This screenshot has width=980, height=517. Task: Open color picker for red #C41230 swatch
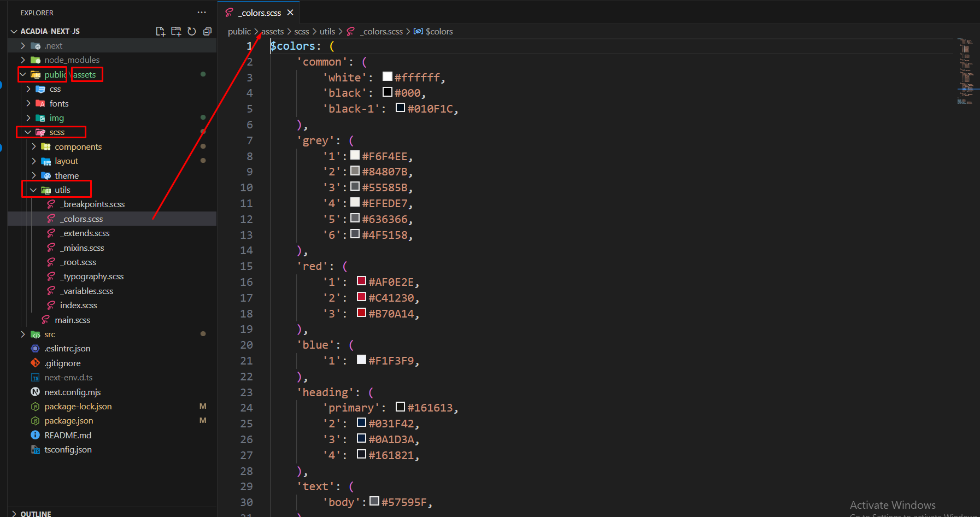coord(361,297)
